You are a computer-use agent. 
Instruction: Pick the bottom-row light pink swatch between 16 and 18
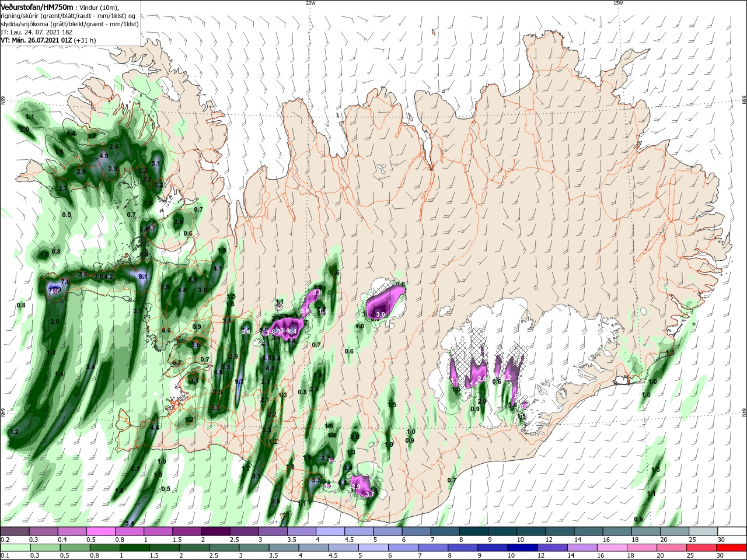pos(613,547)
